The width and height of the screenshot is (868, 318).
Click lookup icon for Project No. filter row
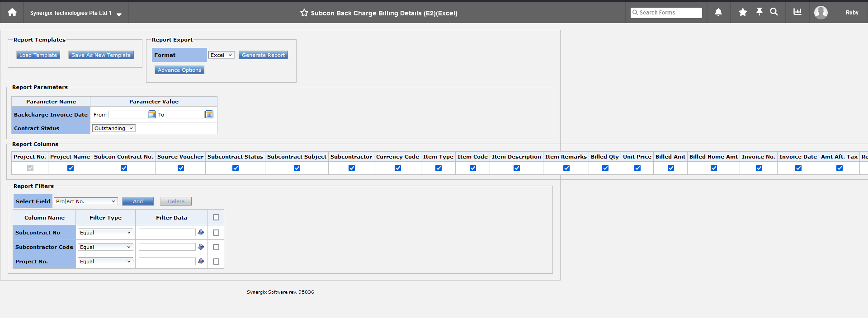(201, 262)
